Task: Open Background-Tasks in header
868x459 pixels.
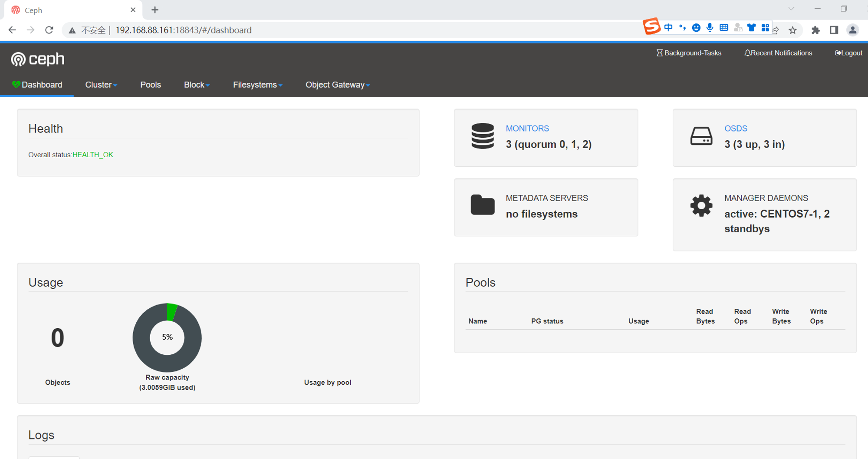Action: click(x=689, y=53)
